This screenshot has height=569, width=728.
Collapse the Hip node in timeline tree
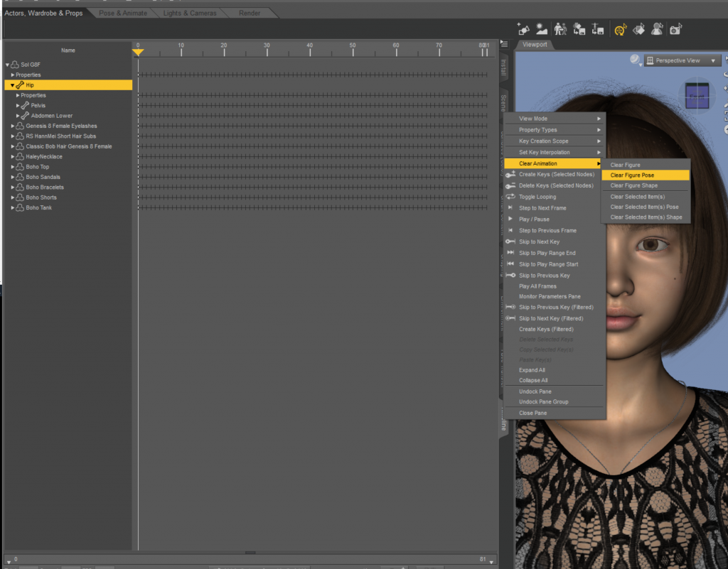pyautogui.click(x=13, y=85)
